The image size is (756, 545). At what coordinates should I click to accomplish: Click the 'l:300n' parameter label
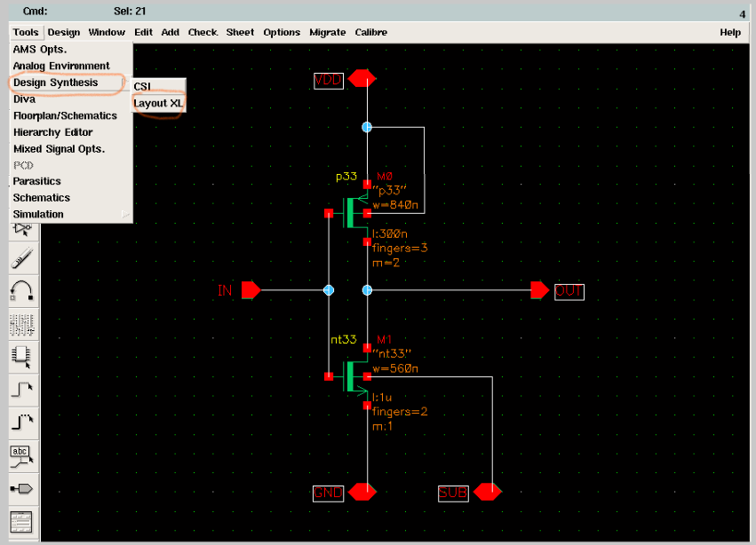pos(390,233)
